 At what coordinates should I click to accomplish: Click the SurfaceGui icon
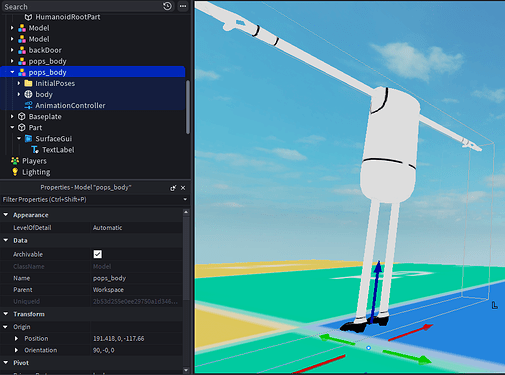pyautogui.click(x=28, y=139)
